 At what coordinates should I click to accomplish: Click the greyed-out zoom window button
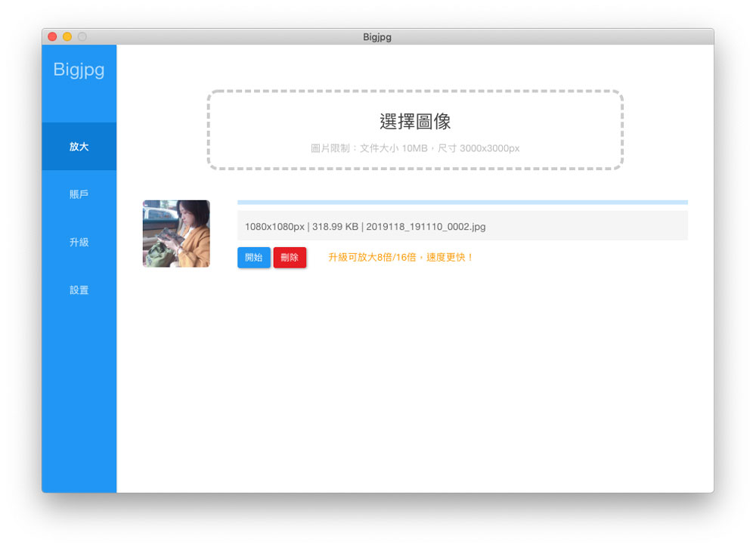tap(82, 36)
